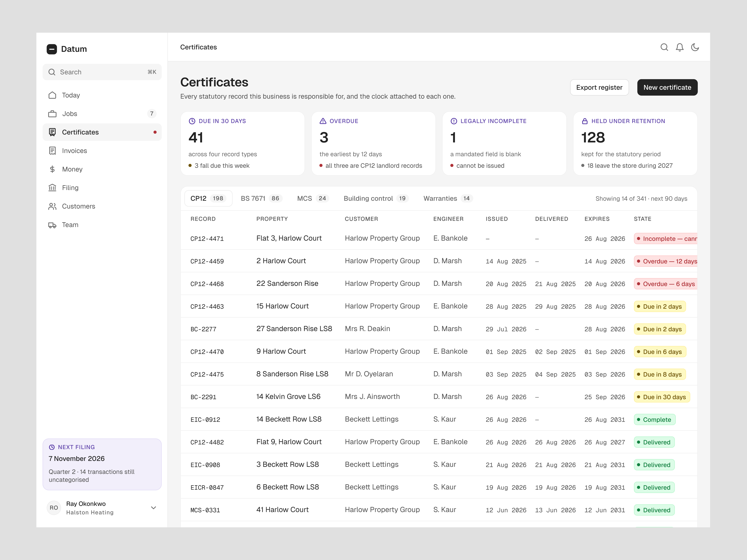Click the Jobs briefcase icon
747x560 pixels.
click(x=52, y=114)
